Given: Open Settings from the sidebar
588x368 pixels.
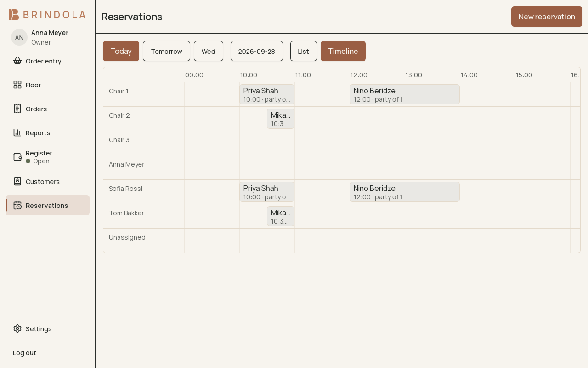Looking at the screenshot, I should tap(47, 328).
